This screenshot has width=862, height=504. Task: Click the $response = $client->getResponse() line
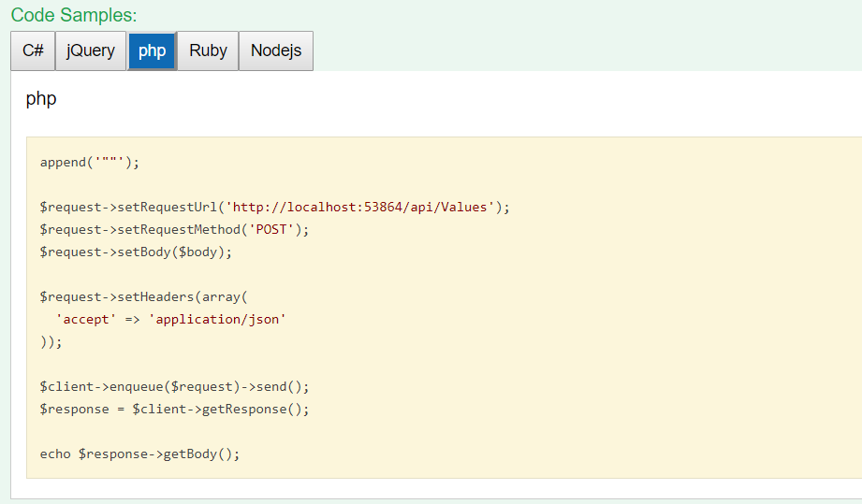pos(174,409)
